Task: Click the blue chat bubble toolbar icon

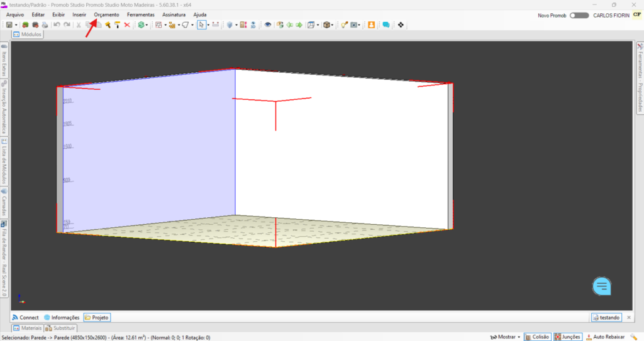Action: pos(386,25)
